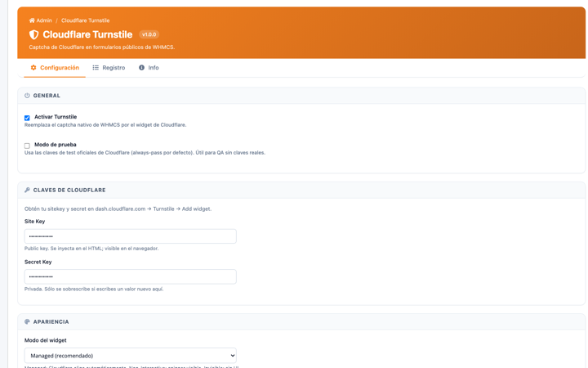Click the Modo del widget label
The image size is (588, 368).
tap(46, 340)
